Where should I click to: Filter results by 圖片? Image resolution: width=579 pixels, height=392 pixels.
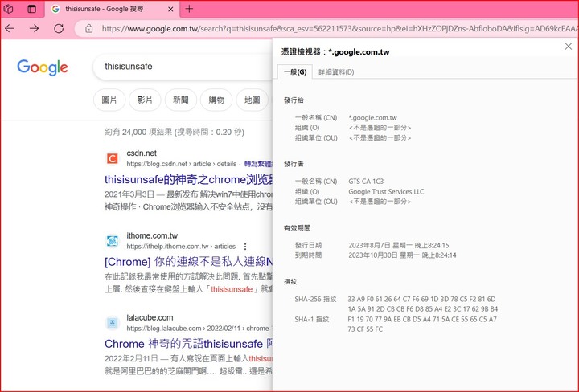point(109,100)
